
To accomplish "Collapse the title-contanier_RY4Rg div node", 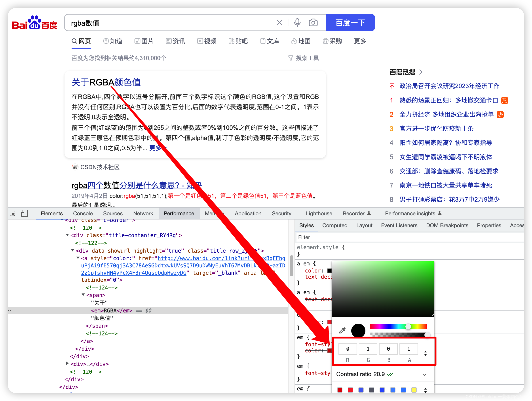I will (67, 235).
